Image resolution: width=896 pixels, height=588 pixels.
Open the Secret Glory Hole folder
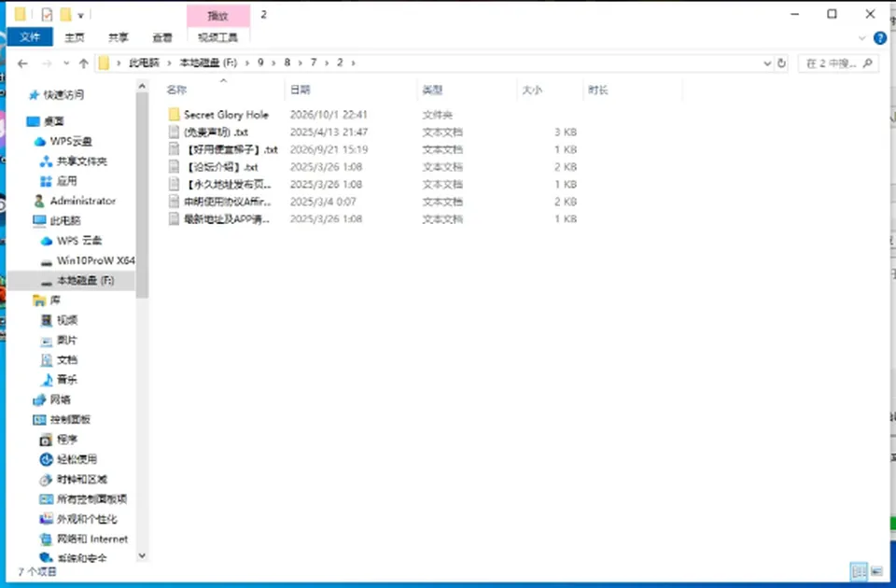[218, 114]
